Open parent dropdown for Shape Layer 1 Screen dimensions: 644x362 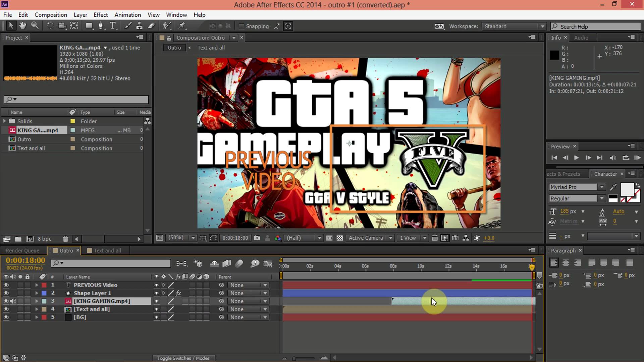[x=248, y=293]
